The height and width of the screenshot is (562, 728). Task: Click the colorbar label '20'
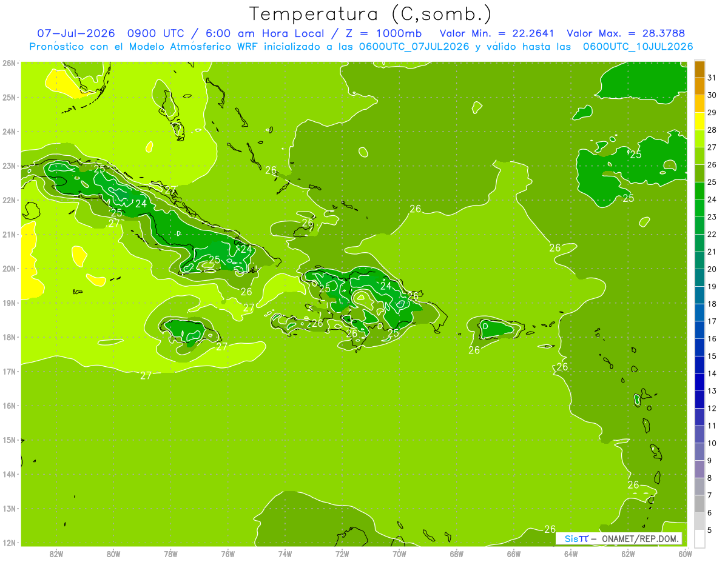tap(712, 269)
